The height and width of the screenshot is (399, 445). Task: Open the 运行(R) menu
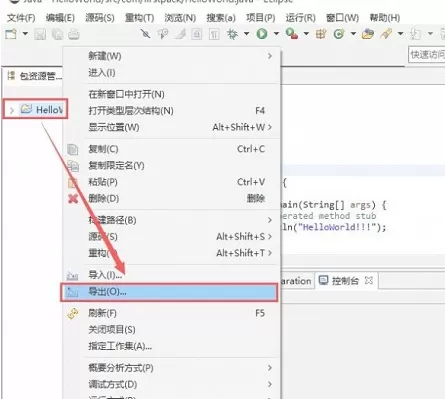(300, 18)
